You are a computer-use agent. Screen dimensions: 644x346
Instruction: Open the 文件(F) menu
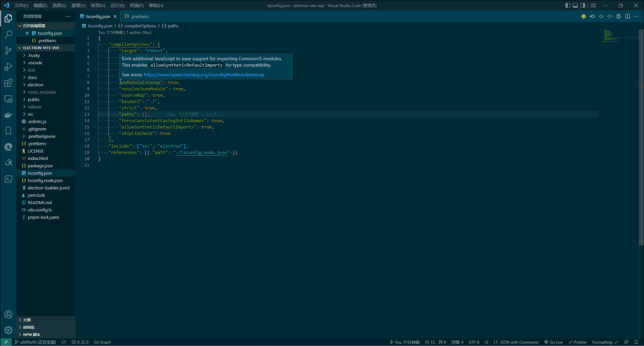coord(21,5)
